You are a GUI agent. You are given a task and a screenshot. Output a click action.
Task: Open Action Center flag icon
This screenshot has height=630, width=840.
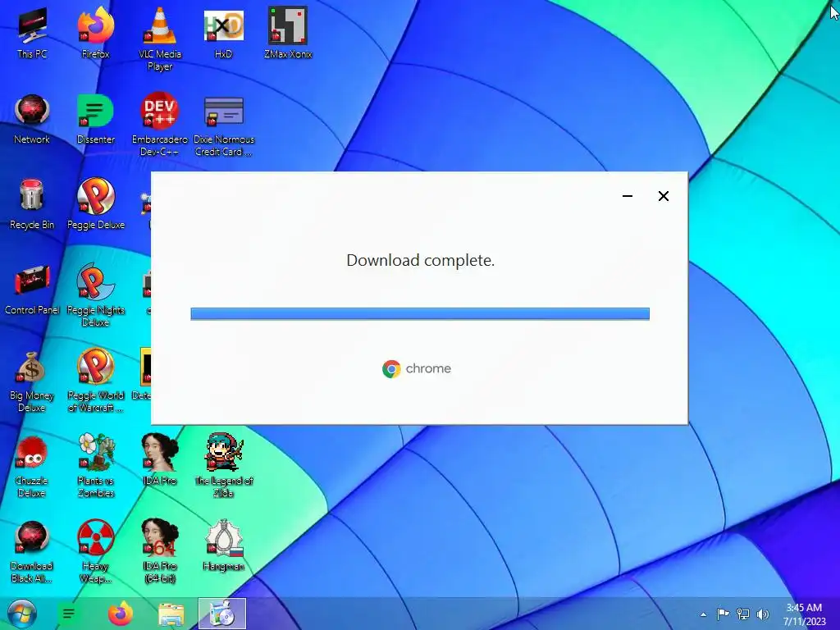point(723,614)
